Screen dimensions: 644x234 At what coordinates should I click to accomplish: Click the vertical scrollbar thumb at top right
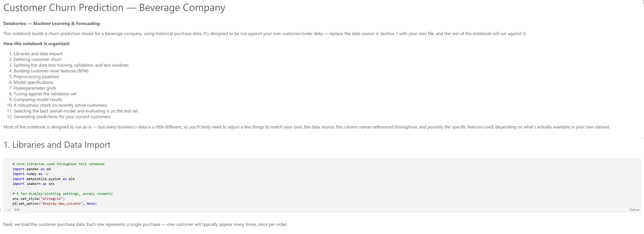tap(642, 2)
